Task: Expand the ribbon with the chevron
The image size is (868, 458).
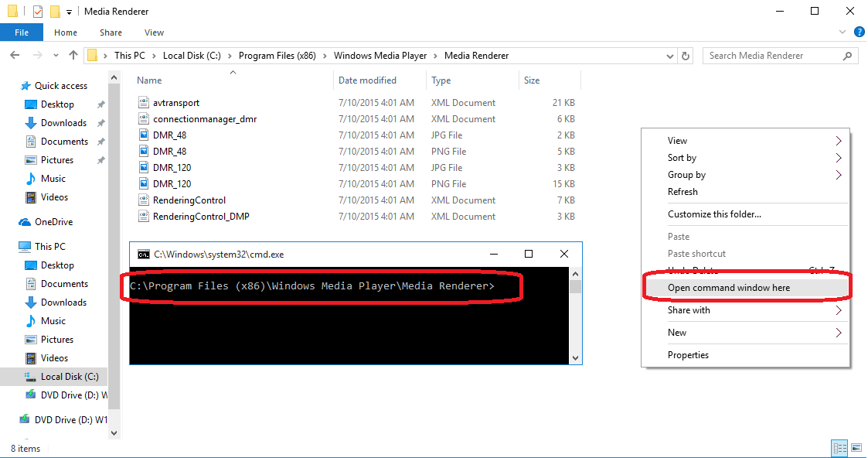Action: tap(842, 32)
